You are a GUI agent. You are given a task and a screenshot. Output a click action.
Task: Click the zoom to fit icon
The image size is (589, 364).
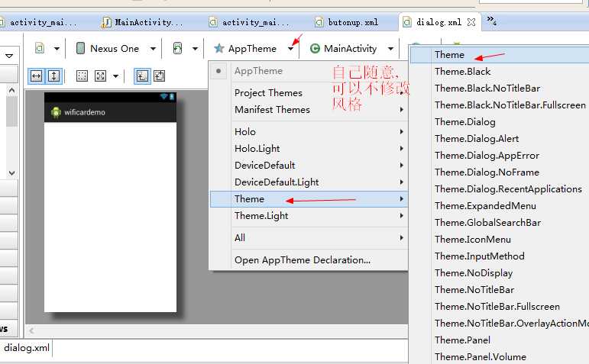(100, 76)
